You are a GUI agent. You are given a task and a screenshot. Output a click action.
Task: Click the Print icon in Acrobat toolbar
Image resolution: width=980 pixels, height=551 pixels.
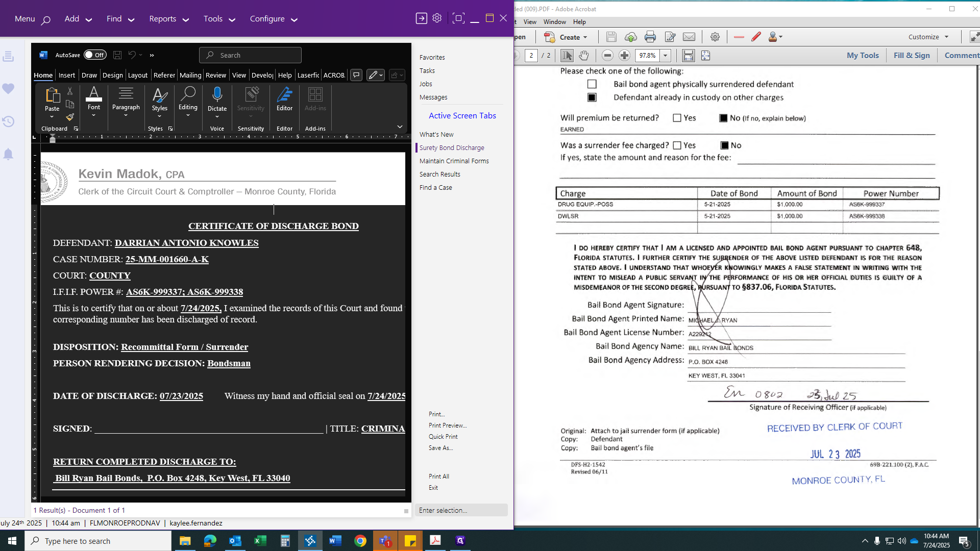pyautogui.click(x=650, y=37)
